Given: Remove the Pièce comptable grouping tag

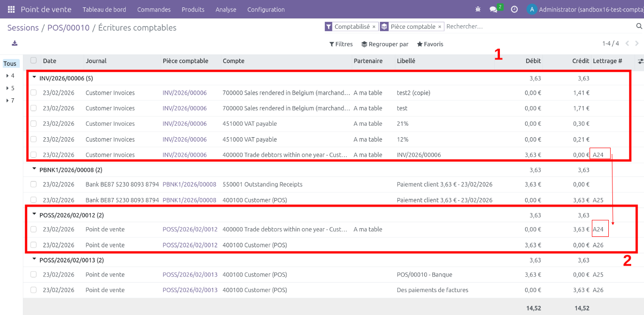Looking at the screenshot, I should click(440, 27).
